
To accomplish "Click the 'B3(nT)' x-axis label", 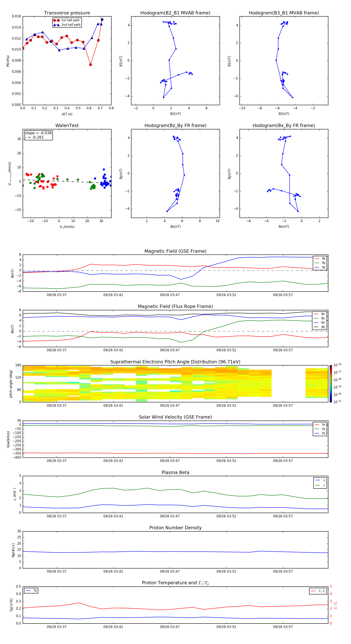I will tap(284, 114).
